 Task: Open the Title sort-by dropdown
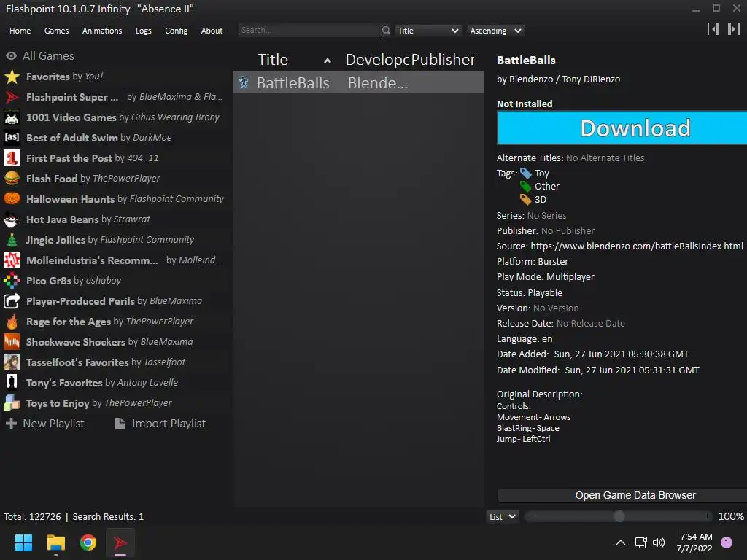(427, 31)
